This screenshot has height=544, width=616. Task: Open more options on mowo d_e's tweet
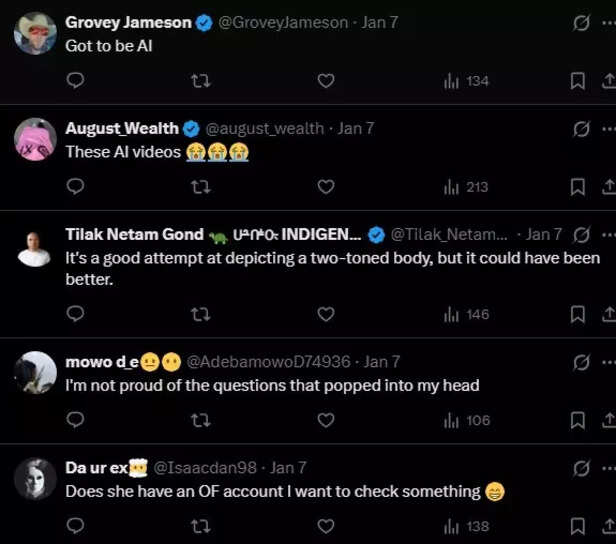pyautogui.click(x=608, y=362)
